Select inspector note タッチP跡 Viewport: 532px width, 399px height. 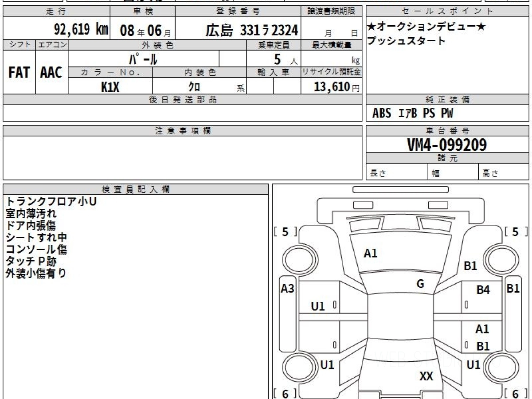[31, 261]
